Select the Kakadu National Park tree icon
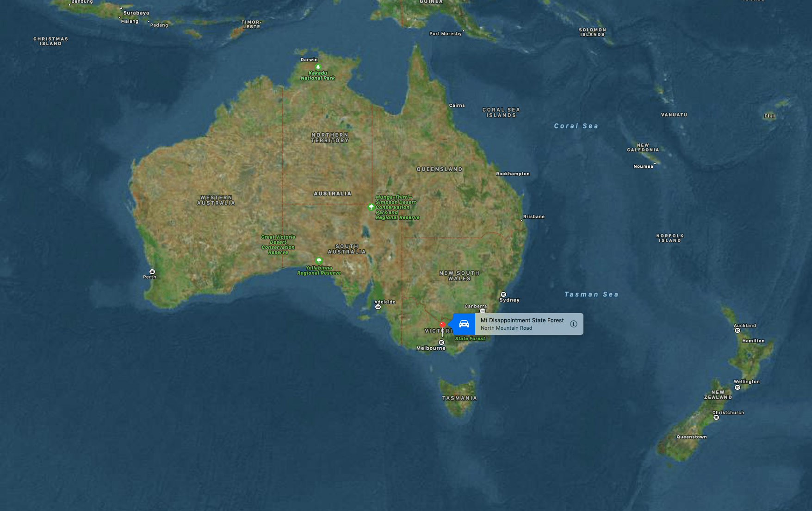812x511 pixels. click(318, 67)
